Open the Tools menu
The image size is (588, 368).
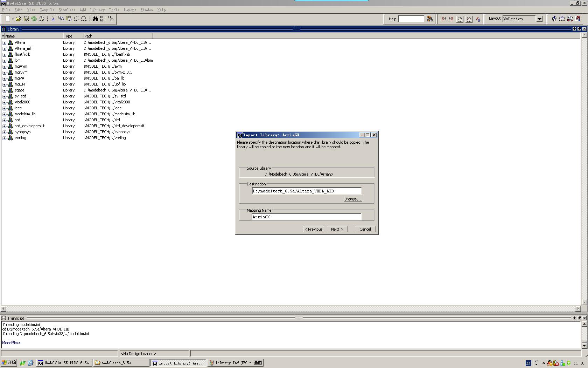tap(114, 10)
